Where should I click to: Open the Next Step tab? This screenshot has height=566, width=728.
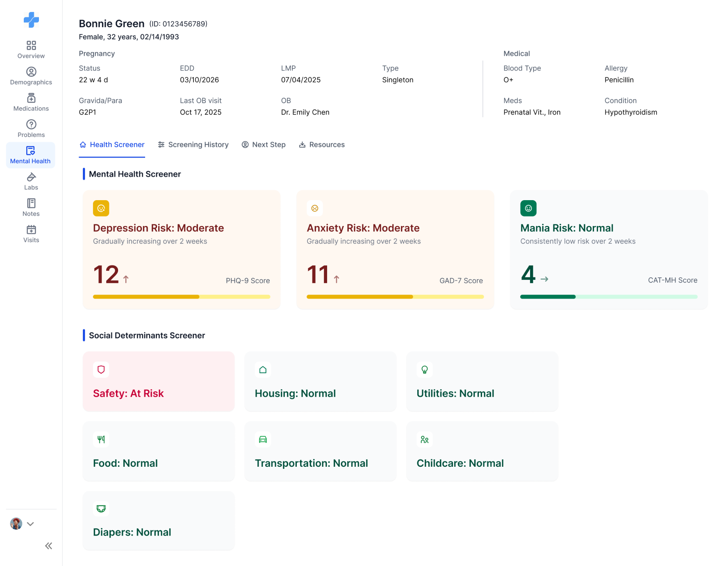coord(264,145)
